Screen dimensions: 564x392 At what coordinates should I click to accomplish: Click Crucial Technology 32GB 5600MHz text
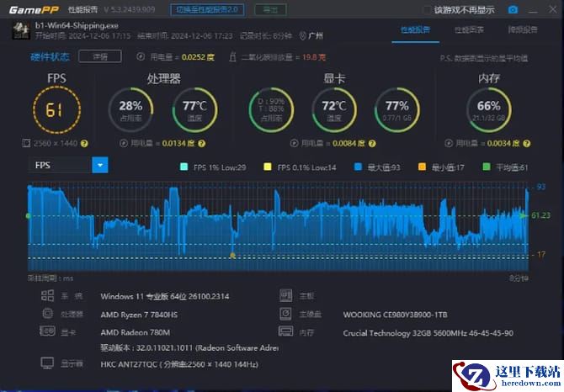[x=428, y=333]
